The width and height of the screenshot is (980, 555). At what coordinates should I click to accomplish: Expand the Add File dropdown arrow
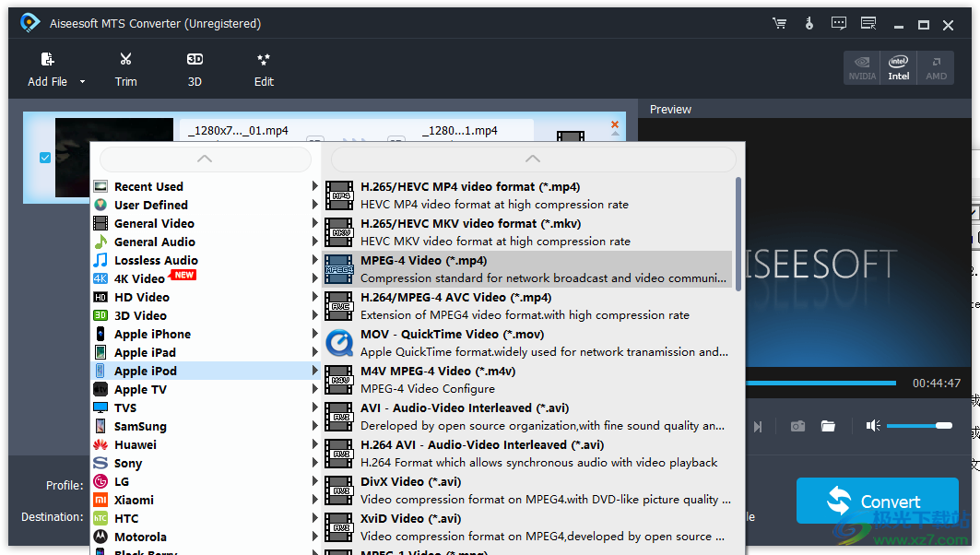[x=82, y=82]
